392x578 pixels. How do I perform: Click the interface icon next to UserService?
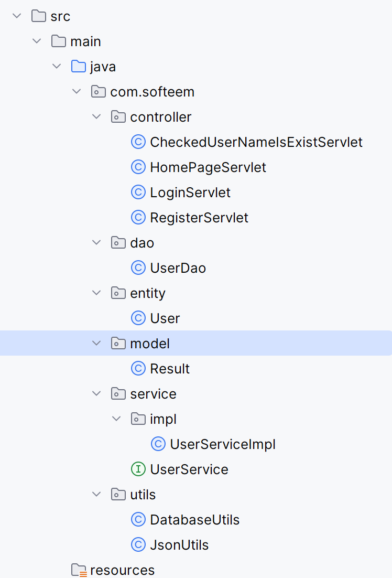[x=138, y=469]
